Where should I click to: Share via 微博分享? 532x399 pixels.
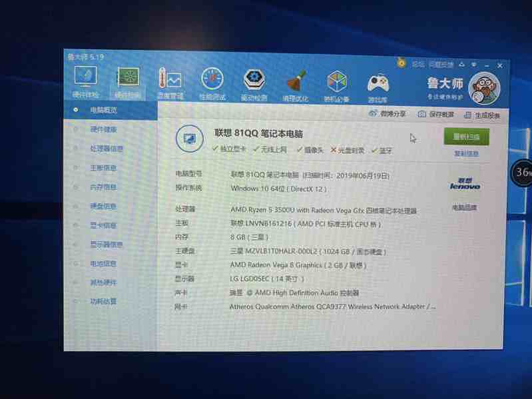[x=387, y=114]
